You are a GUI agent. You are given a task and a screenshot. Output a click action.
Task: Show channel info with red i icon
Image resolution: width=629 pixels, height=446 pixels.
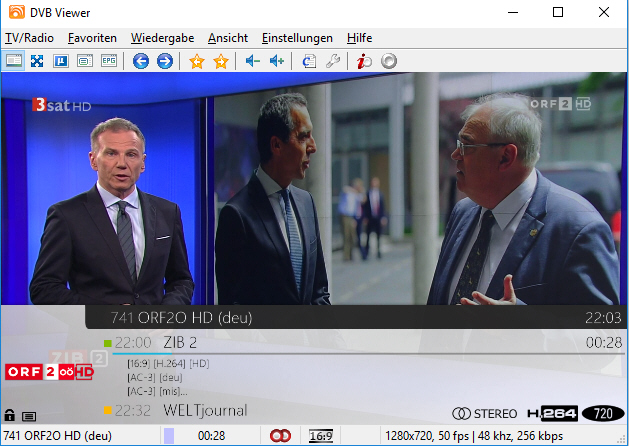tap(364, 61)
